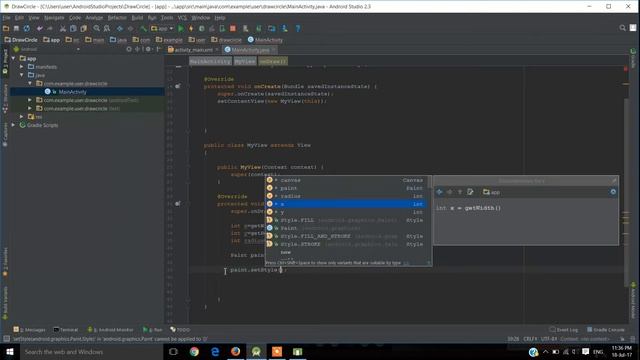Screen dimensions: 640x360
Task: Open the Refactor menu
Action: [x=117, y=18]
